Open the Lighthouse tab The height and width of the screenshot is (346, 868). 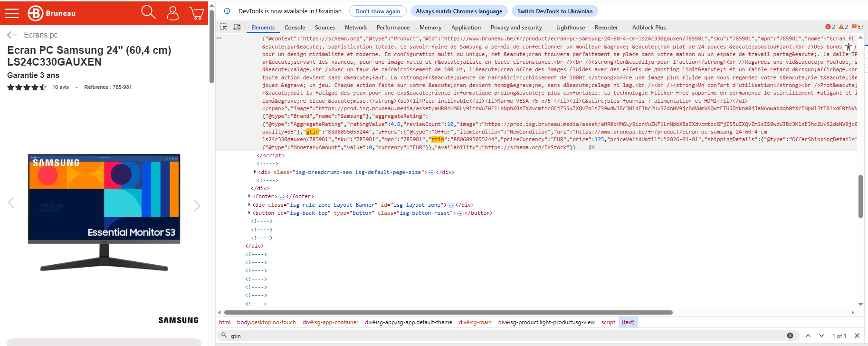(571, 28)
